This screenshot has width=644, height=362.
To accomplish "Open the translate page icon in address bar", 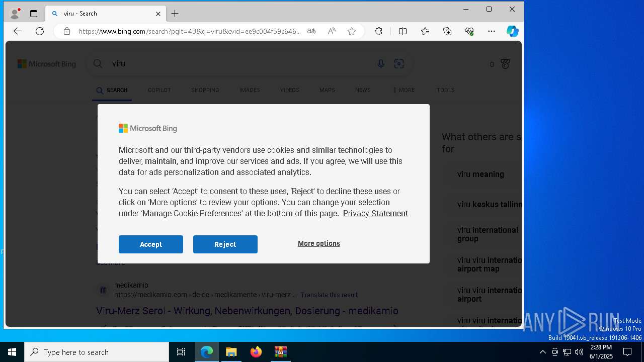I will [x=311, y=31].
